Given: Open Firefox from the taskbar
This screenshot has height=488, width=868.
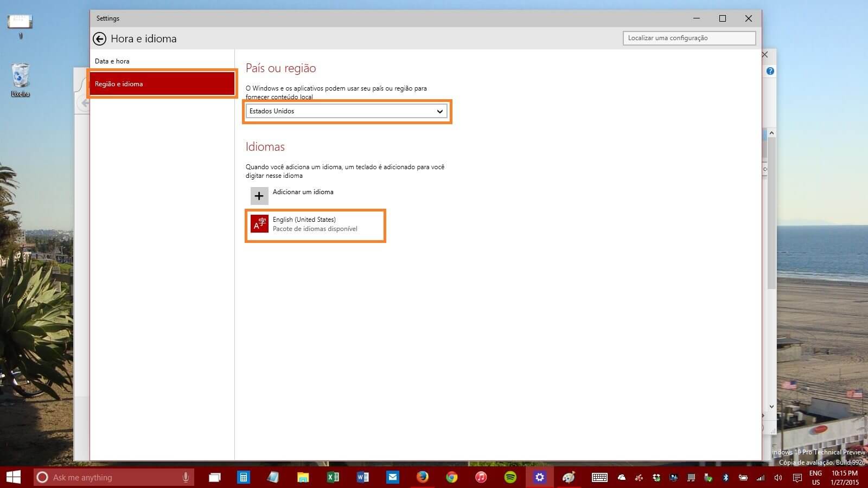Looking at the screenshot, I should click(422, 477).
